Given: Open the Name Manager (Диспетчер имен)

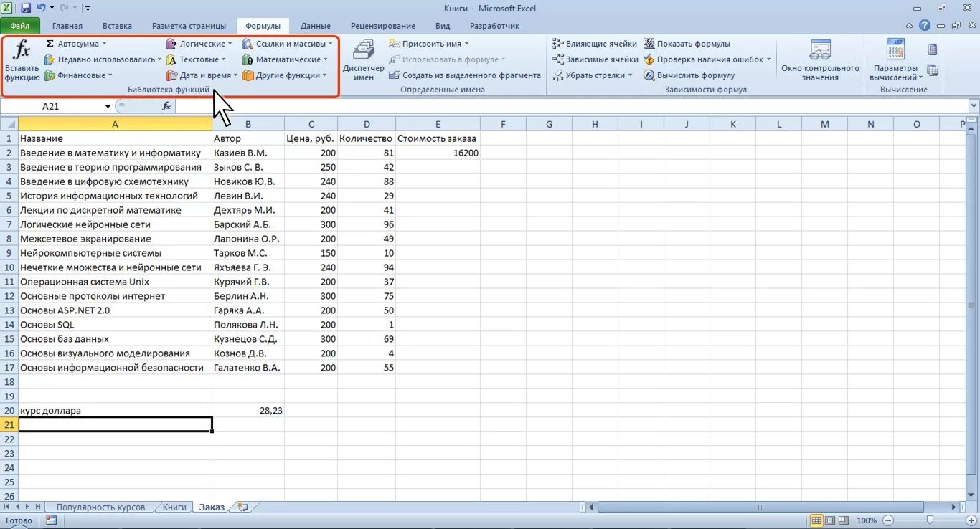Looking at the screenshot, I should [364, 62].
